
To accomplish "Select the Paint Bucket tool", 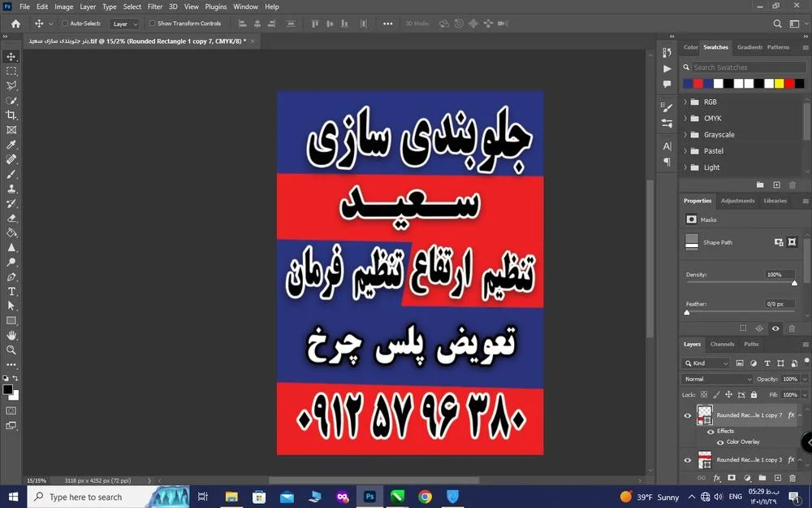I will coord(11,232).
